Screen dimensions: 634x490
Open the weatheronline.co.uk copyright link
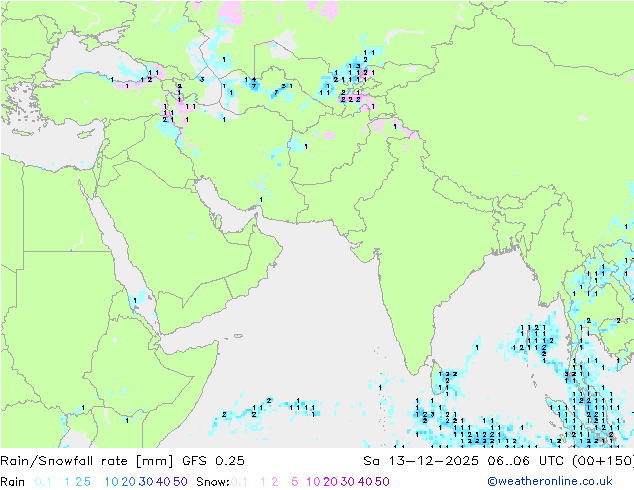pyautogui.click(x=550, y=481)
